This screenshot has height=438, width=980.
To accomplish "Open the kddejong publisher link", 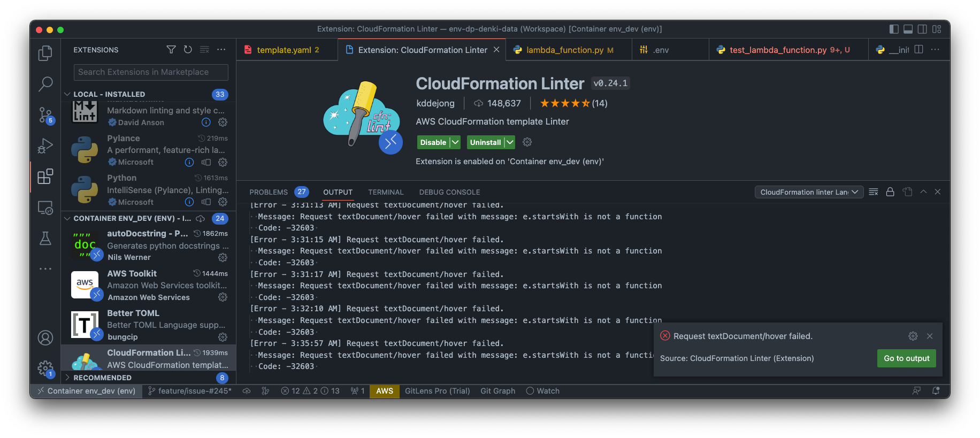I will click(435, 103).
